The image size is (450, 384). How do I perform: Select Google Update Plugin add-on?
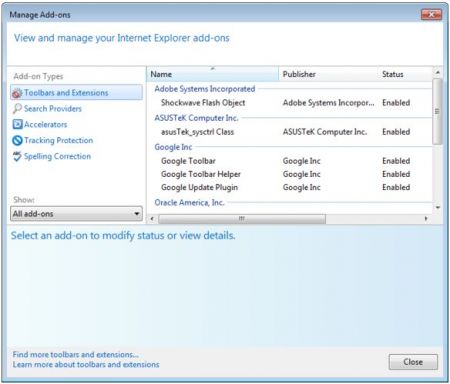point(199,187)
